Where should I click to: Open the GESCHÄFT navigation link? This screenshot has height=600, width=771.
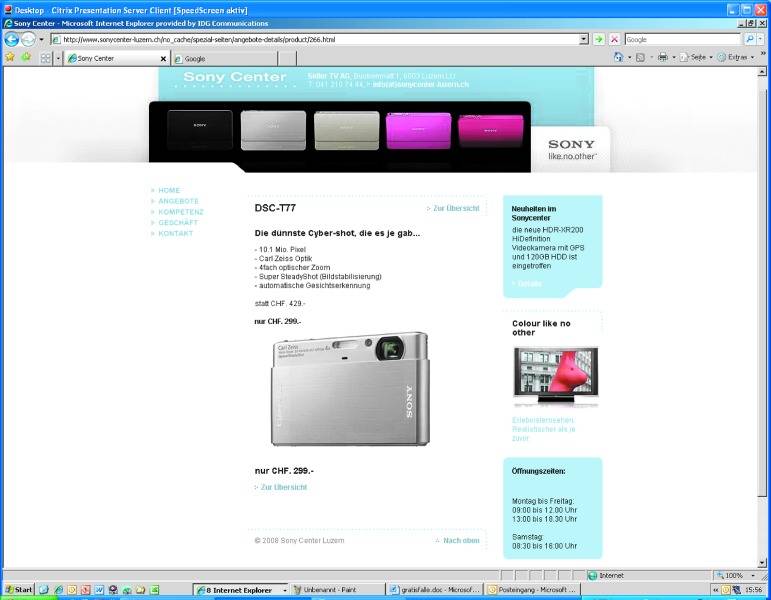[178, 223]
